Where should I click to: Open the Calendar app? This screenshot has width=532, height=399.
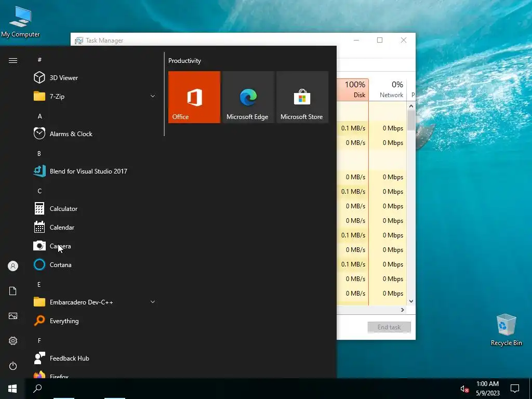coord(95,228)
